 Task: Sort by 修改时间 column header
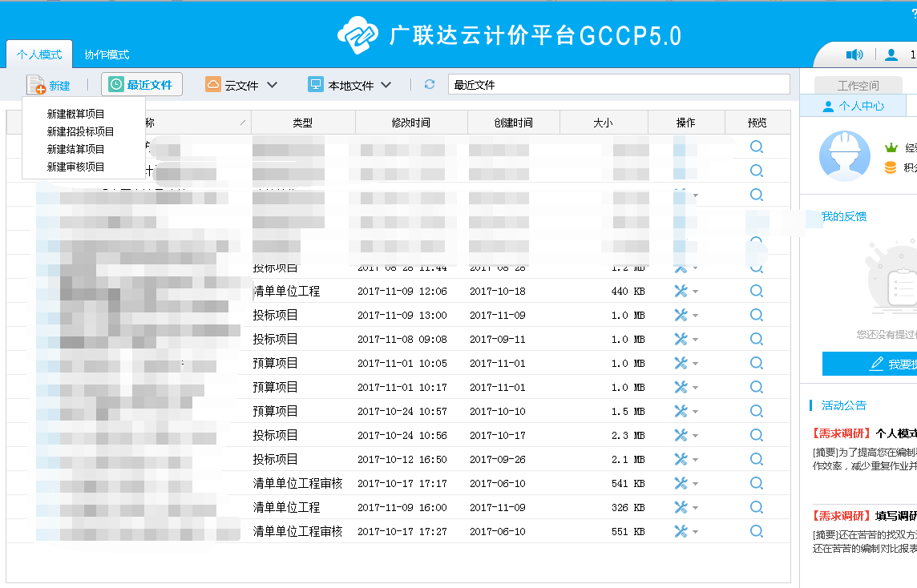pos(411,123)
